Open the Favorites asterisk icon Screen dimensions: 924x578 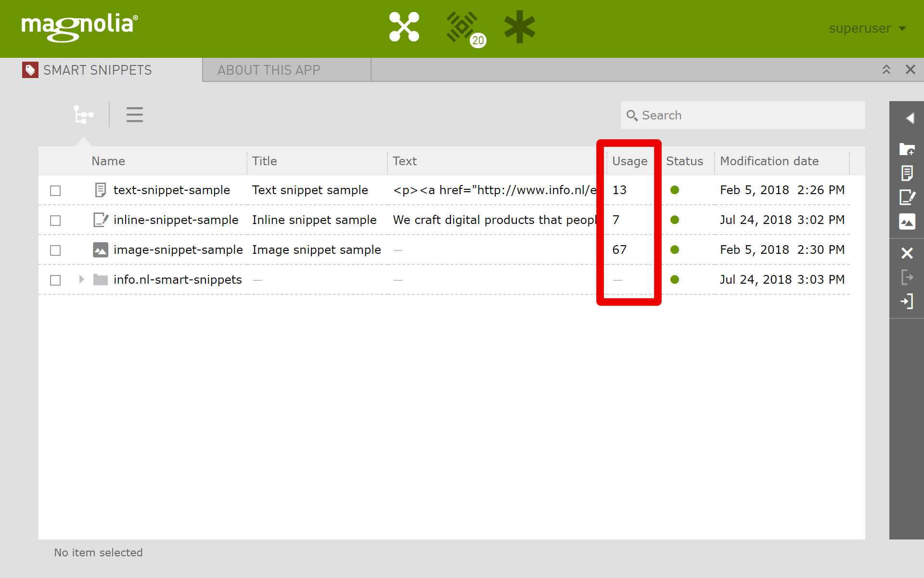[x=519, y=27]
